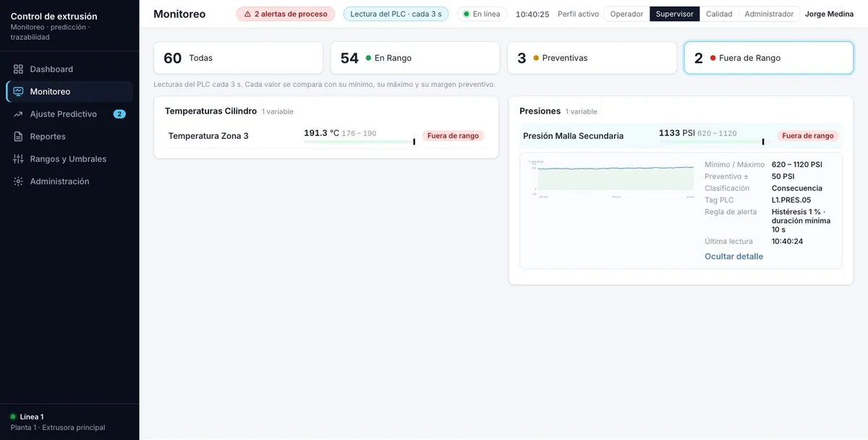868x440 pixels.
Task: Switch profile to Operador
Action: coord(626,14)
